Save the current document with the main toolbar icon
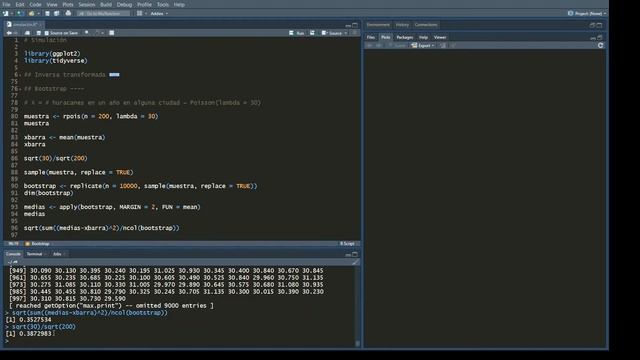 [x=47, y=13]
